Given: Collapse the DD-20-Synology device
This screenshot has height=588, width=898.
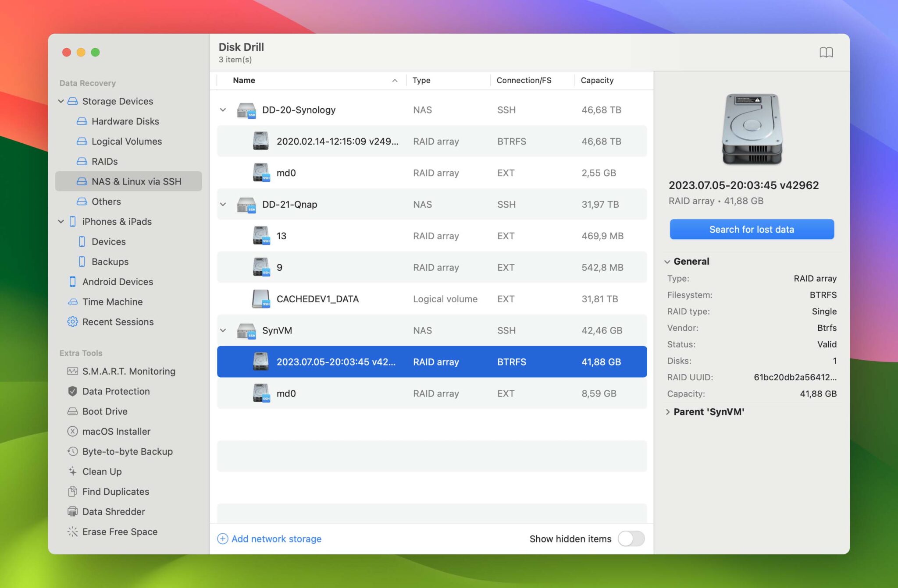Looking at the screenshot, I should pos(223,110).
